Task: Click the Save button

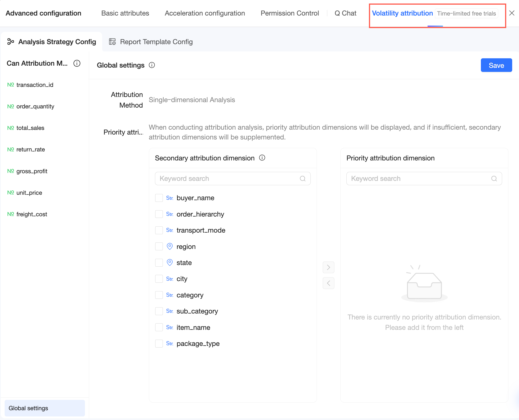Action: click(496, 65)
